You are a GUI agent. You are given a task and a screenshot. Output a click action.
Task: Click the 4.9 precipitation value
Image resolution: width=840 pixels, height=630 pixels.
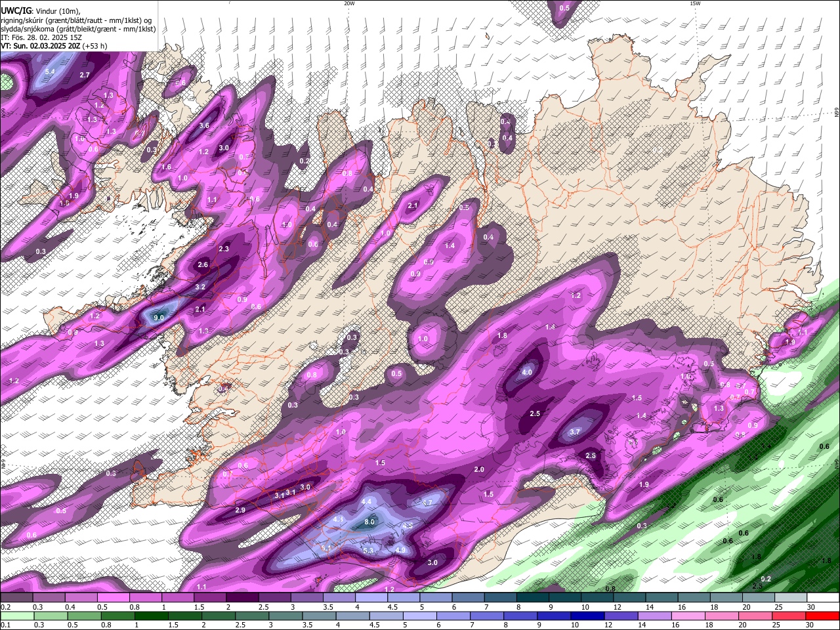tap(401, 550)
